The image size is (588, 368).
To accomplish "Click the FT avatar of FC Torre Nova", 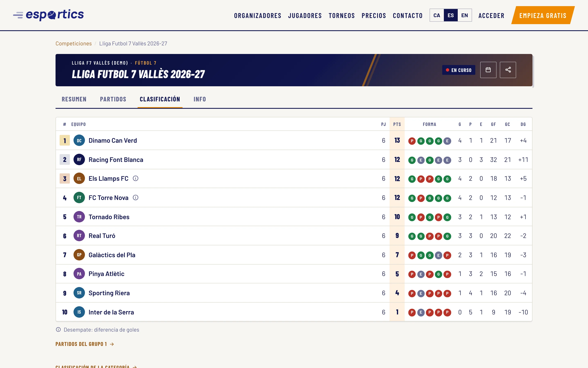I will 79,198.
